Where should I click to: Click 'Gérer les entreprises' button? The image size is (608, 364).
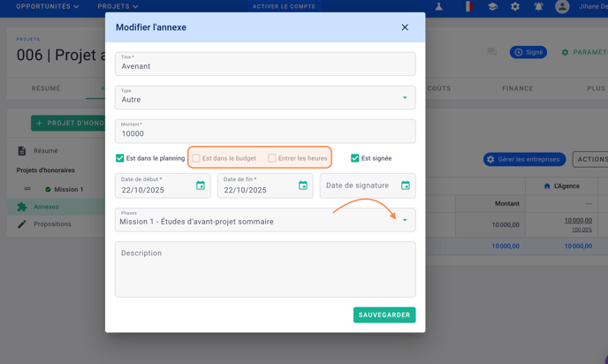pos(525,159)
